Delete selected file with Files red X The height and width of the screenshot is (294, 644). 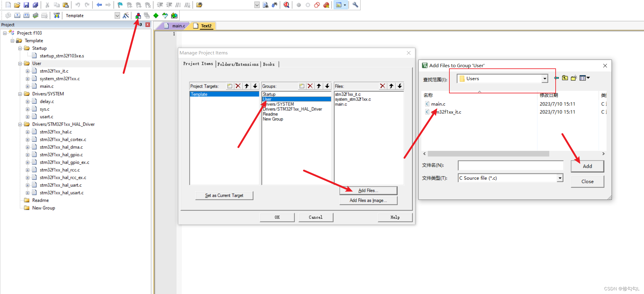(x=383, y=86)
